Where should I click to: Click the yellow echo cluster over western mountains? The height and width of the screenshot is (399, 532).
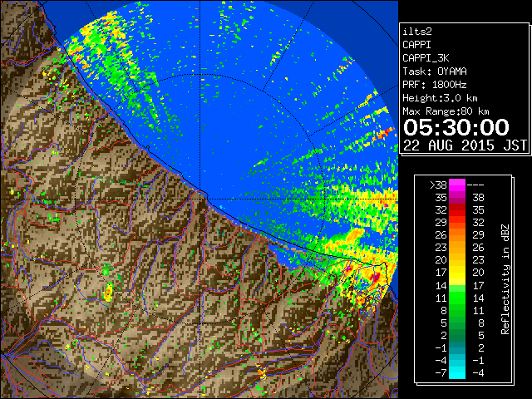pos(109,293)
